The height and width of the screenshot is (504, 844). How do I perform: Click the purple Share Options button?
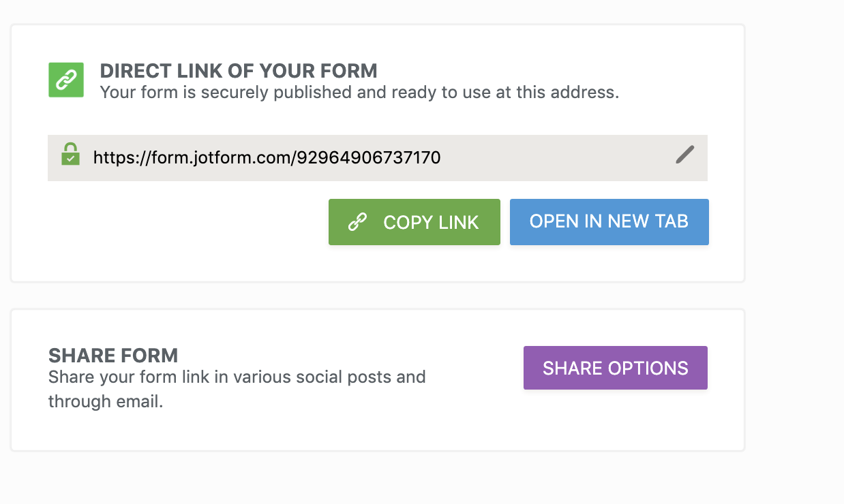pyautogui.click(x=615, y=368)
